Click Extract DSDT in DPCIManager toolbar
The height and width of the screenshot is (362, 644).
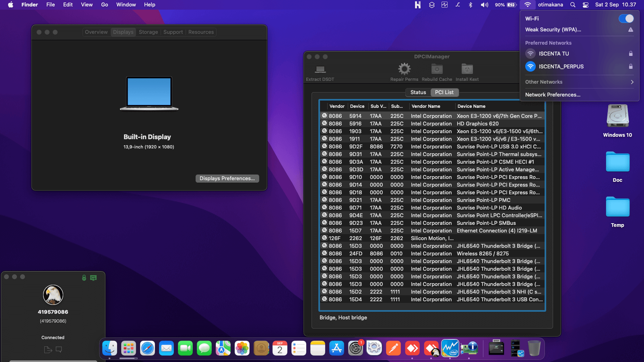point(320,73)
